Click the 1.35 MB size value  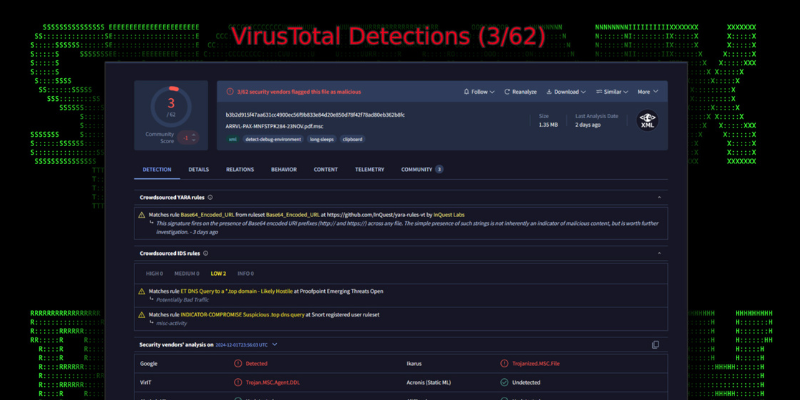(x=548, y=125)
